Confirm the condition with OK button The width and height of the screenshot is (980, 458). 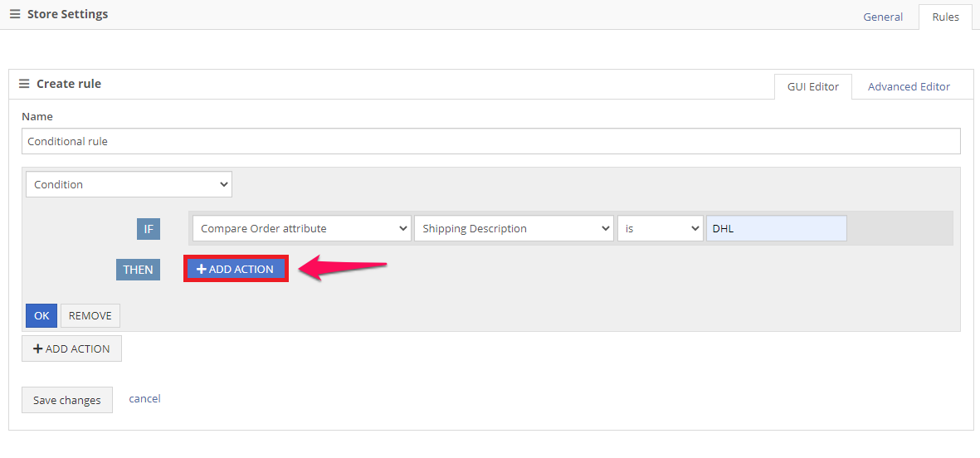click(x=41, y=315)
